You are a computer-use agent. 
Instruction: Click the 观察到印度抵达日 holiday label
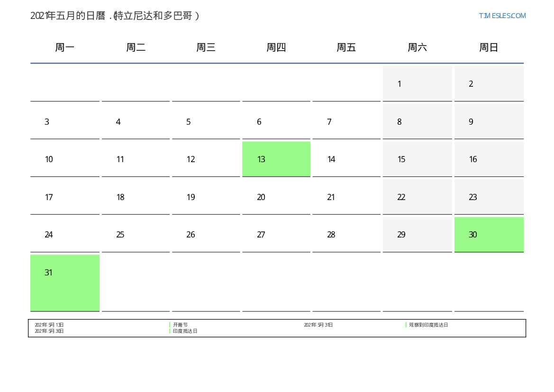click(x=428, y=325)
